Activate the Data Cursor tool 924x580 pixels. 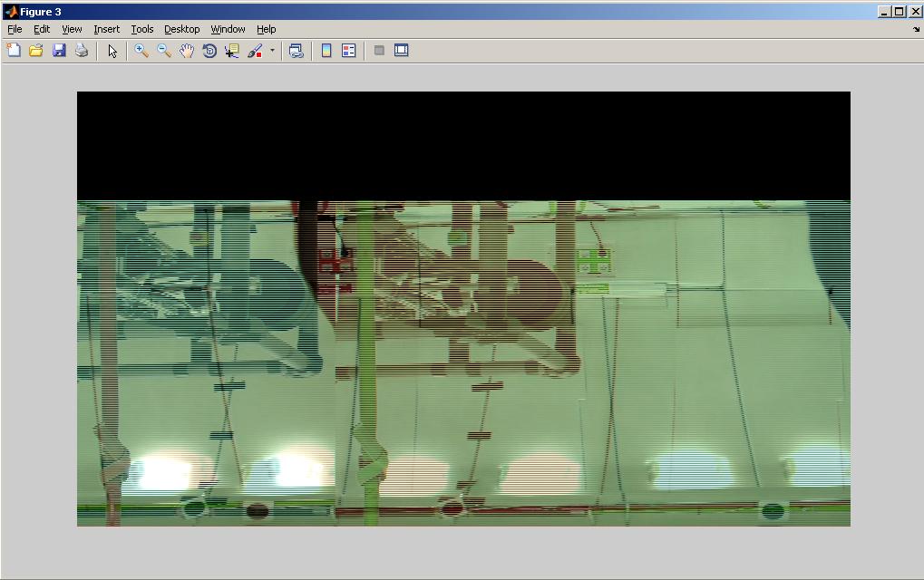[232, 51]
